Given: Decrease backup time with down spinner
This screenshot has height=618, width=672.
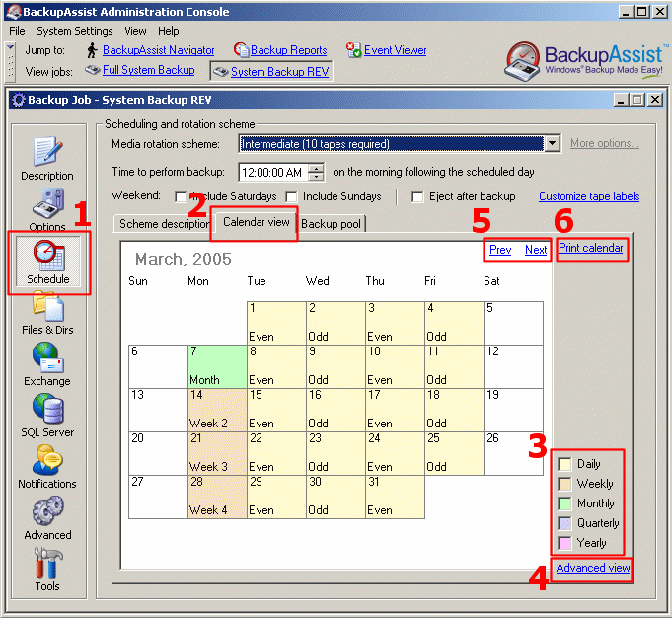Looking at the screenshot, I should click(x=316, y=177).
